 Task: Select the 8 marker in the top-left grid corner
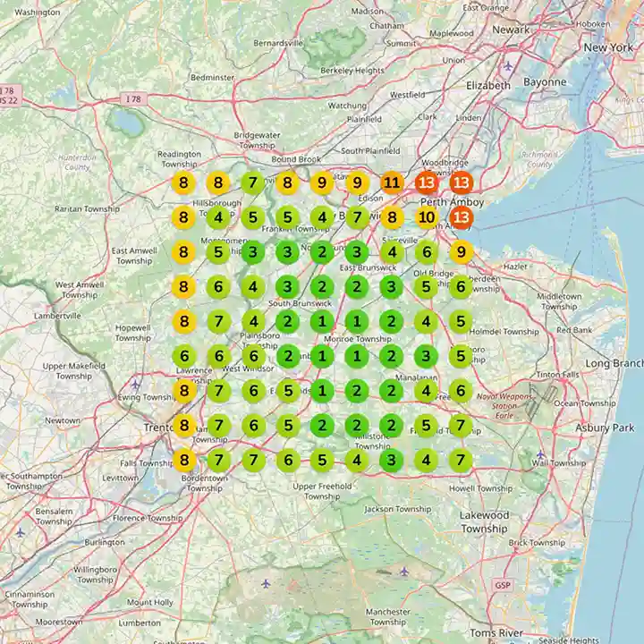(x=183, y=183)
